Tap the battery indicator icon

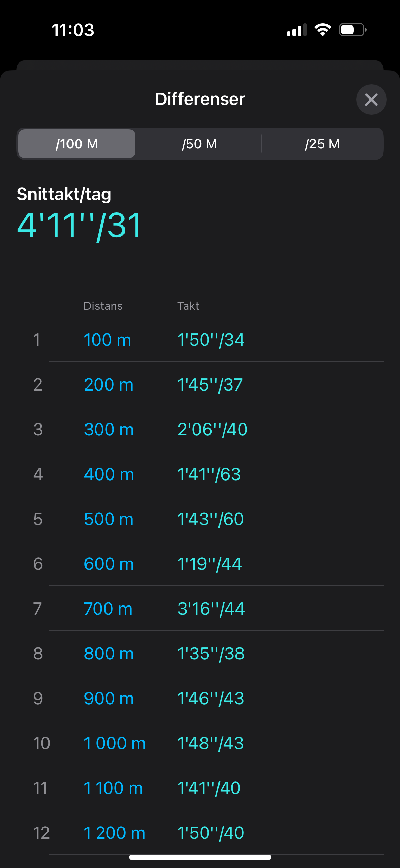(x=353, y=30)
